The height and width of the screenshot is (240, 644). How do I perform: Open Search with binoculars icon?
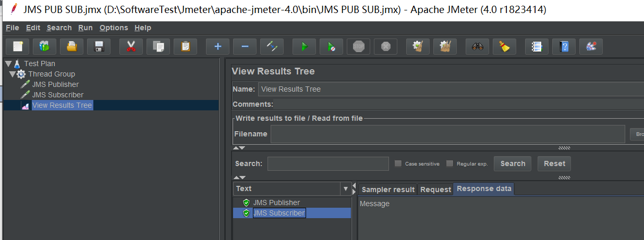click(x=477, y=46)
